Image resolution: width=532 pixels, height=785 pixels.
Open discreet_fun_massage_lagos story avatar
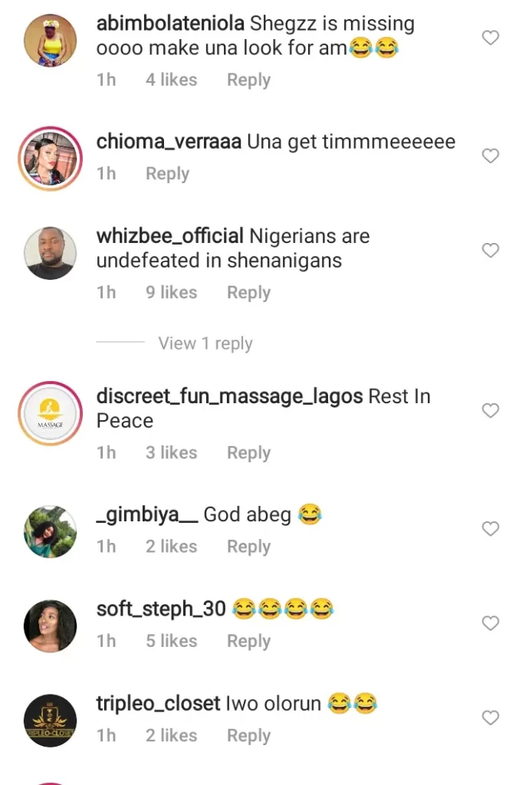click(50, 413)
